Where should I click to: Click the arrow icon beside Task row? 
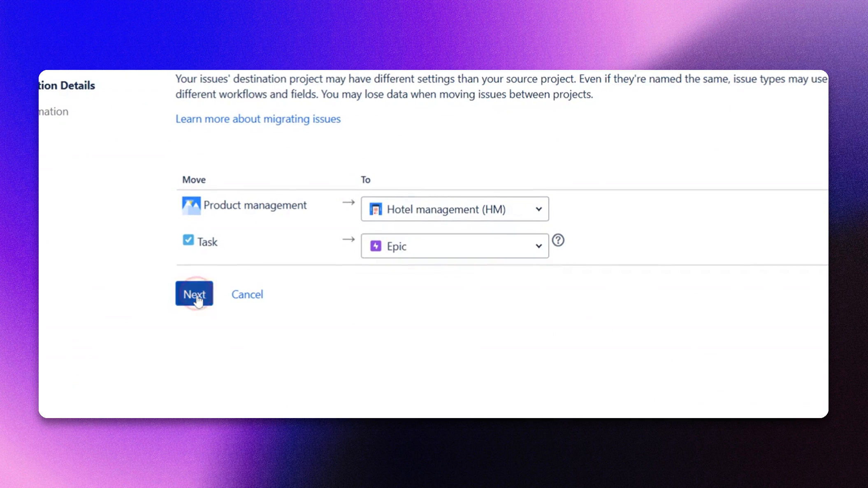tap(348, 239)
